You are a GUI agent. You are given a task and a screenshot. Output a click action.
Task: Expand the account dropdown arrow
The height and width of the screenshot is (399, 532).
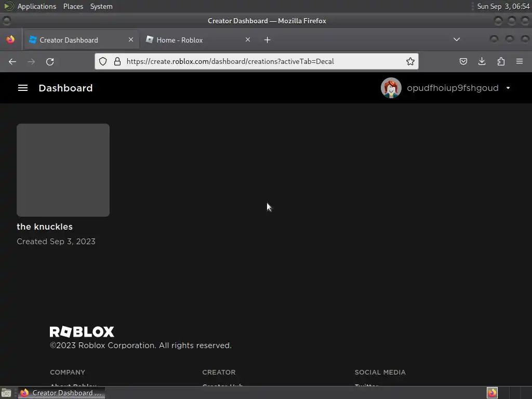pos(508,88)
